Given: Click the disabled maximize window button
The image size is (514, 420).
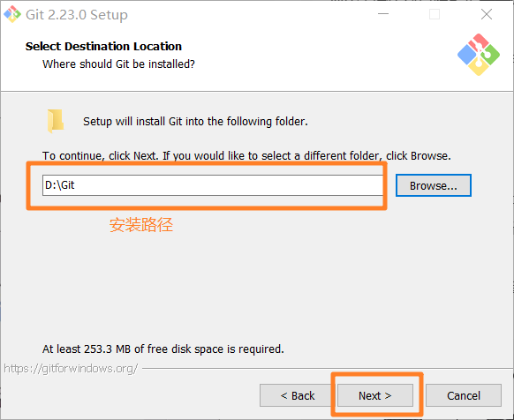Looking at the screenshot, I should 435,14.
